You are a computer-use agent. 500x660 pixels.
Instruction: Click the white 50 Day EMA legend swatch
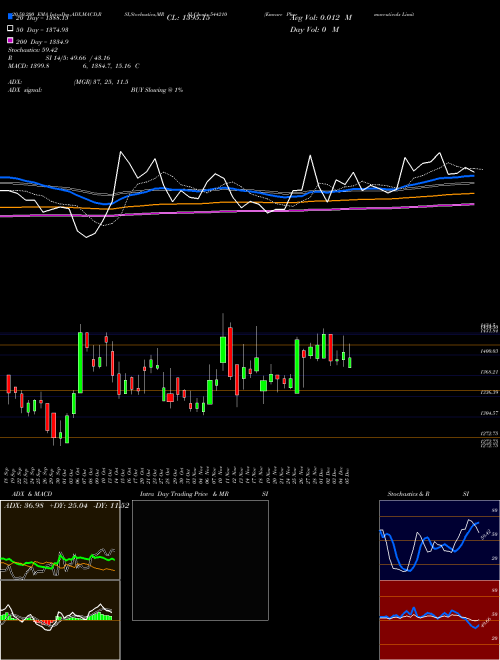pos(10,29)
